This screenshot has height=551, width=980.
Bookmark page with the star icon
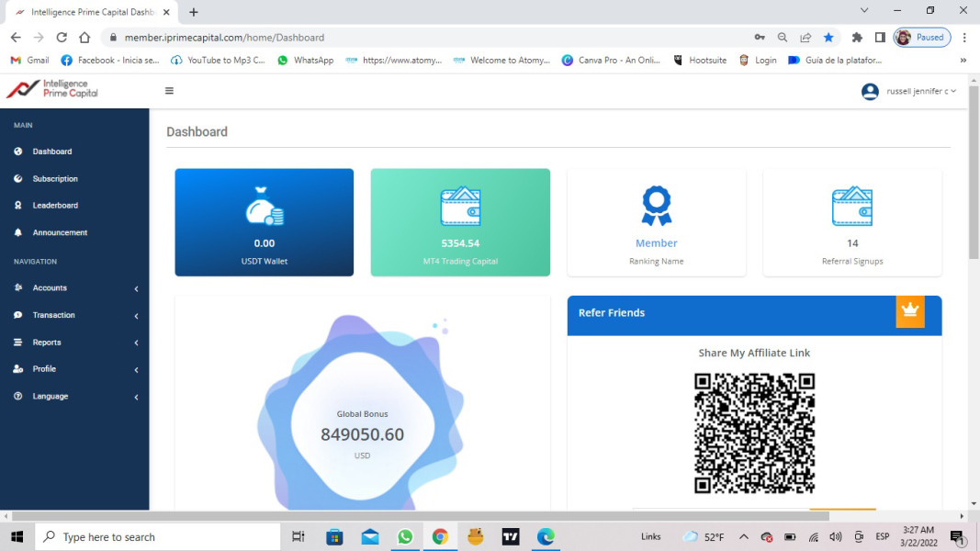point(828,38)
